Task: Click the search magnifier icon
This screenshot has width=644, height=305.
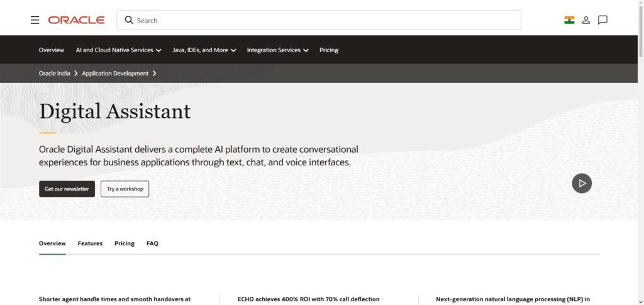Action: tap(128, 20)
